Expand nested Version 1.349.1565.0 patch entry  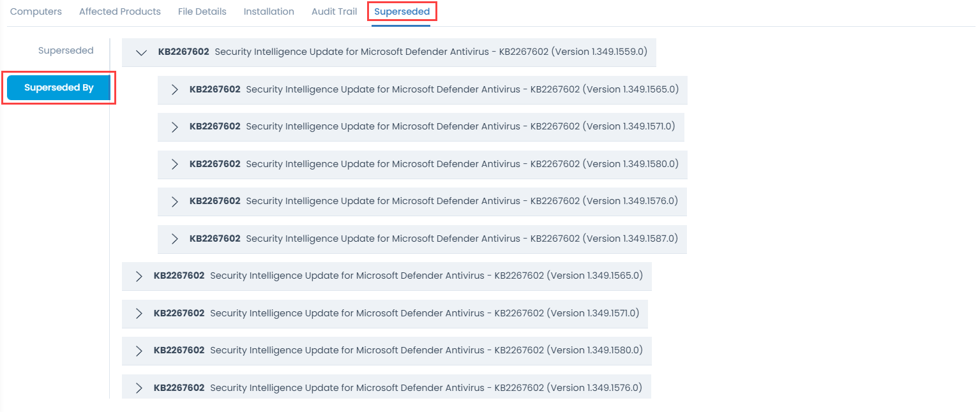click(174, 90)
